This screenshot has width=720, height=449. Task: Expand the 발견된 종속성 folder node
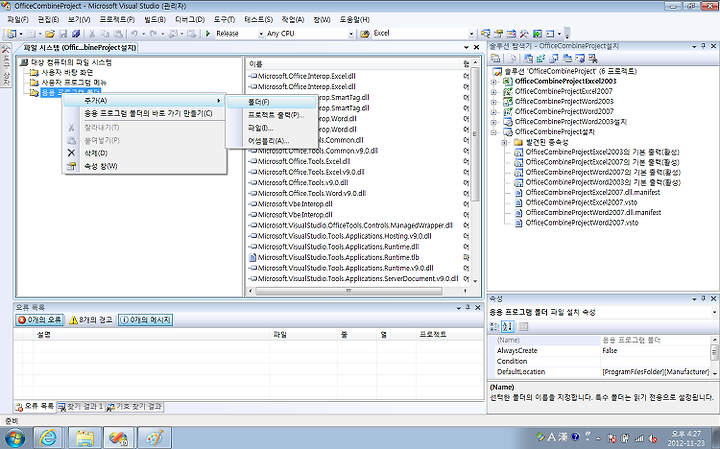505,142
